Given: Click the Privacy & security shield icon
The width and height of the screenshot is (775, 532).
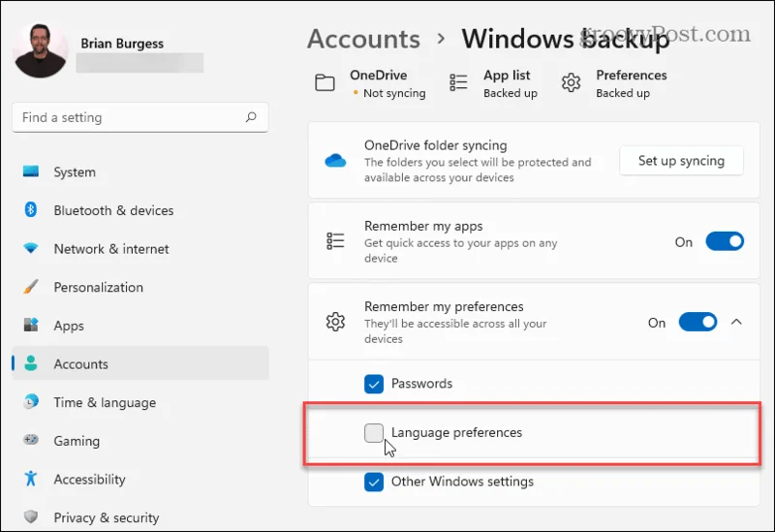Looking at the screenshot, I should pos(31,516).
